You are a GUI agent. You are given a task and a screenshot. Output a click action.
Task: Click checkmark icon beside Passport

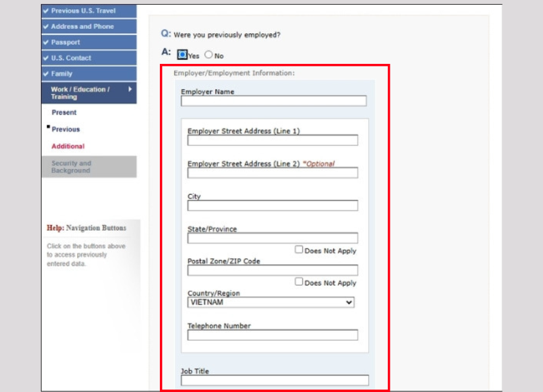pyautogui.click(x=46, y=42)
